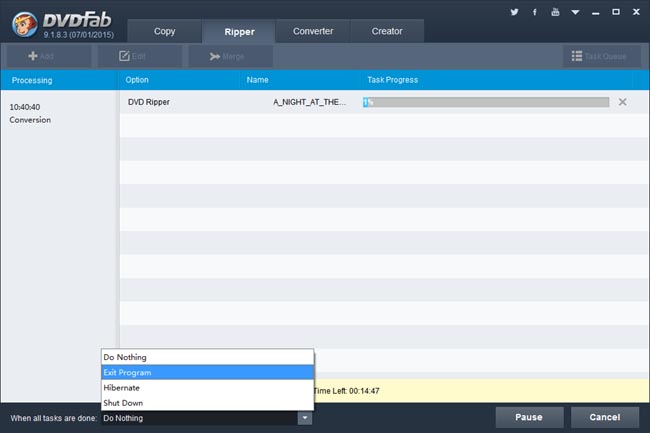Click the Edit toolbar button

pos(140,56)
